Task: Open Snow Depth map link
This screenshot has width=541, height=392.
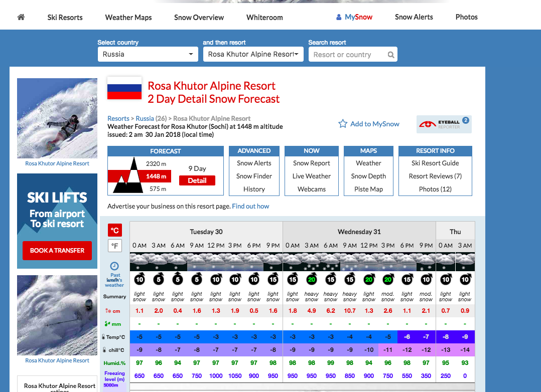Action: [x=368, y=176]
